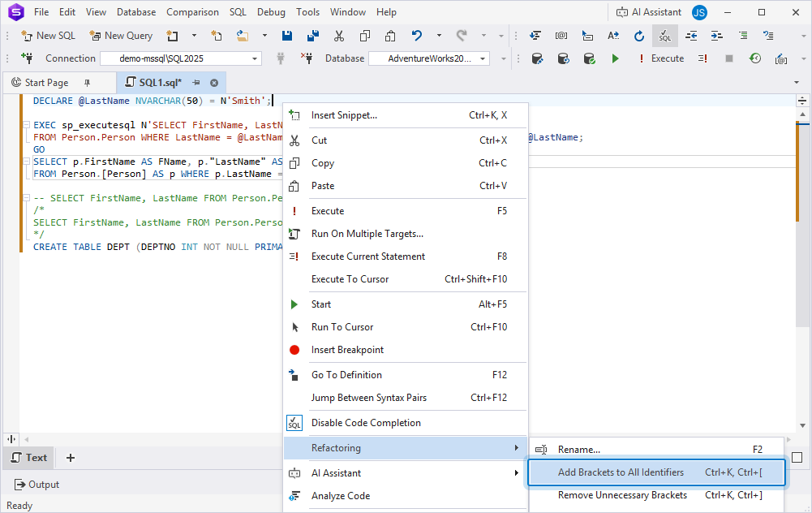Open the Debug menu
This screenshot has height=513, width=812.
tap(271, 12)
